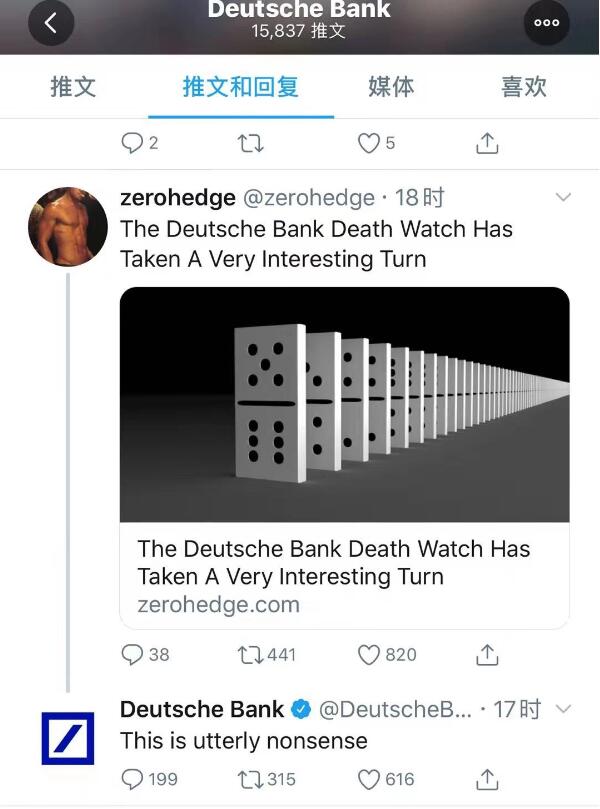The width and height of the screenshot is (600, 809).
Task: Reply to Deutsche Bank's nonsense tweet
Action: [132, 779]
